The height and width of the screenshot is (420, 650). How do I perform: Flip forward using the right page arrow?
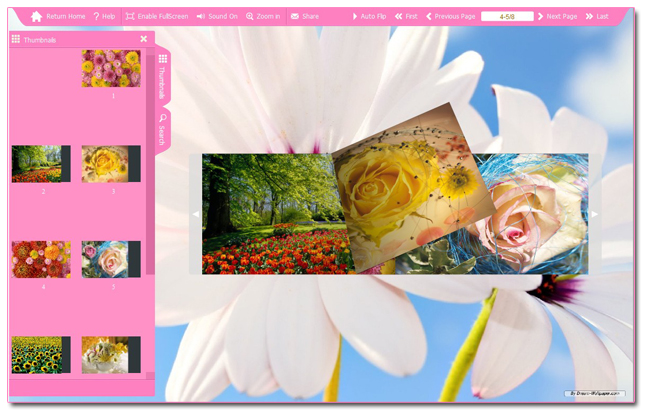pyautogui.click(x=594, y=214)
